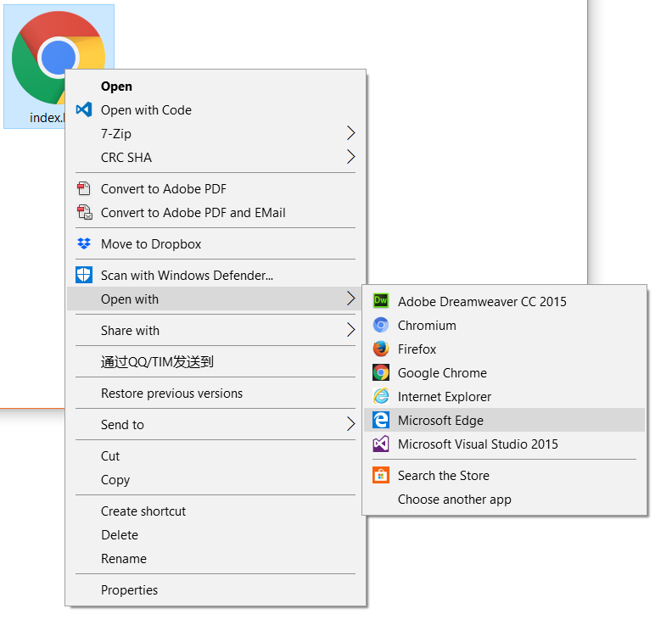Open with Adobe Dreamweaver CC 2015
The width and height of the screenshot is (672, 631).
click(x=505, y=302)
